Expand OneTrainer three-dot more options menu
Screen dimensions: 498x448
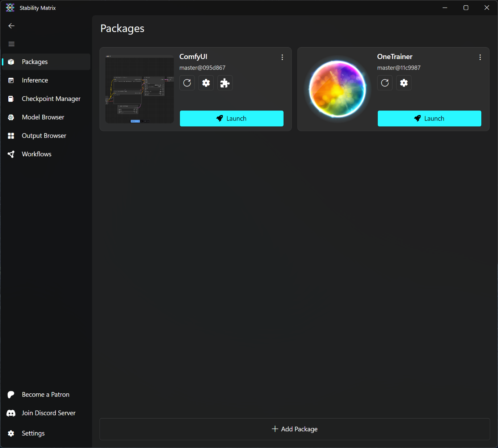click(x=480, y=57)
